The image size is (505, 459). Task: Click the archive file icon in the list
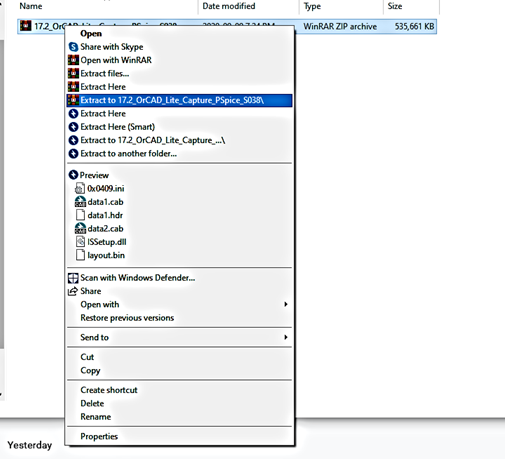pyautogui.click(x=26, y=26)
